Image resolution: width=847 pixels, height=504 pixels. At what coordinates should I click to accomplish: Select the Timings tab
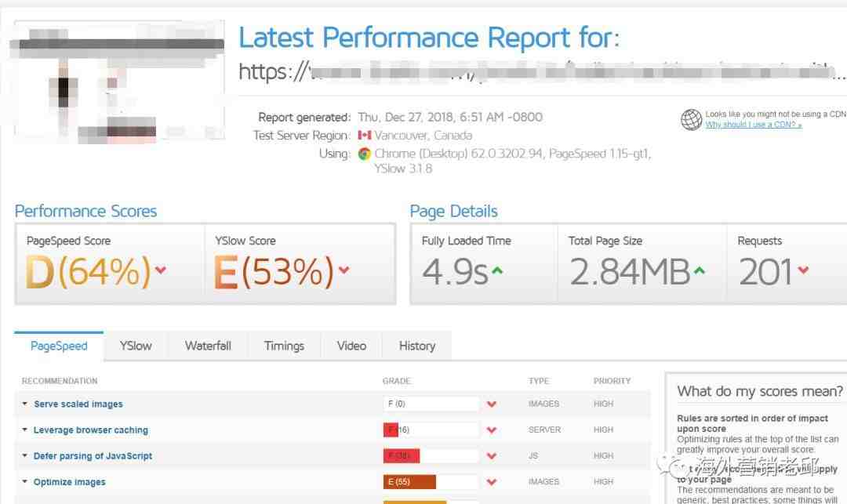[x=284, y=346]
